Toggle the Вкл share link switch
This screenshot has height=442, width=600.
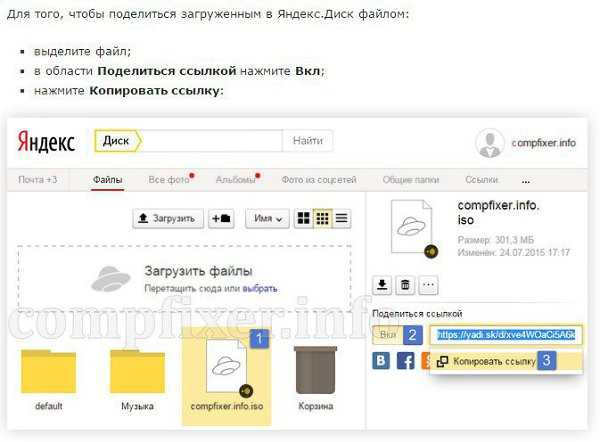pos(390,335)
